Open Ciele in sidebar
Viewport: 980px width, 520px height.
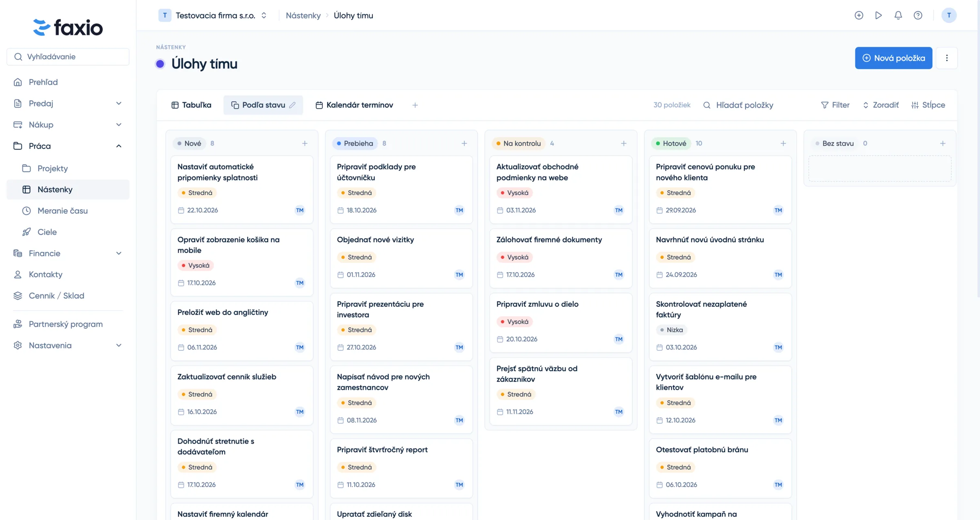pyautogui.click(x=68, y=232)
